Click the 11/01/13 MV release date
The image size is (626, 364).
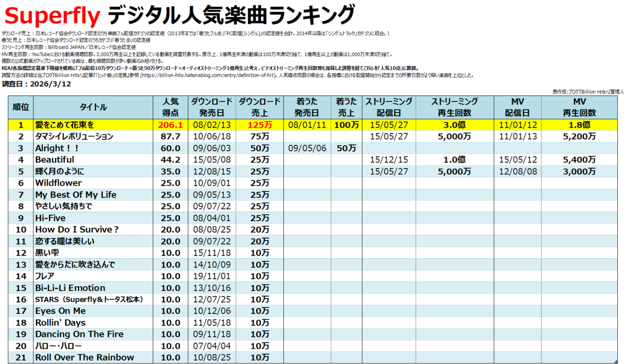517,137
